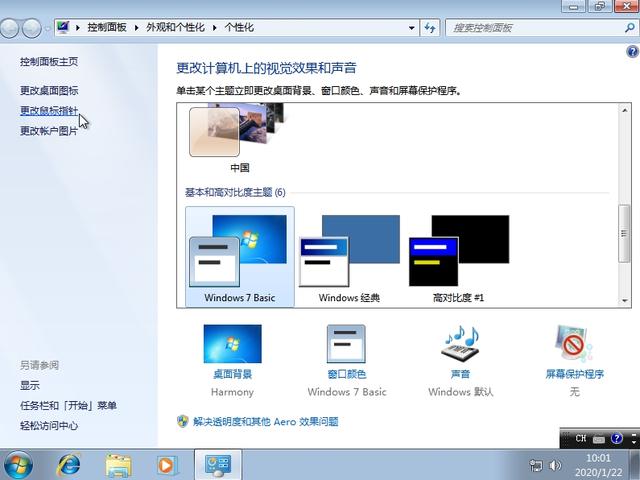This screenshot has height=480, width=640.
Task: Open the Window Color (窗口颜色) icon
Action: click(x=346, y=344)
